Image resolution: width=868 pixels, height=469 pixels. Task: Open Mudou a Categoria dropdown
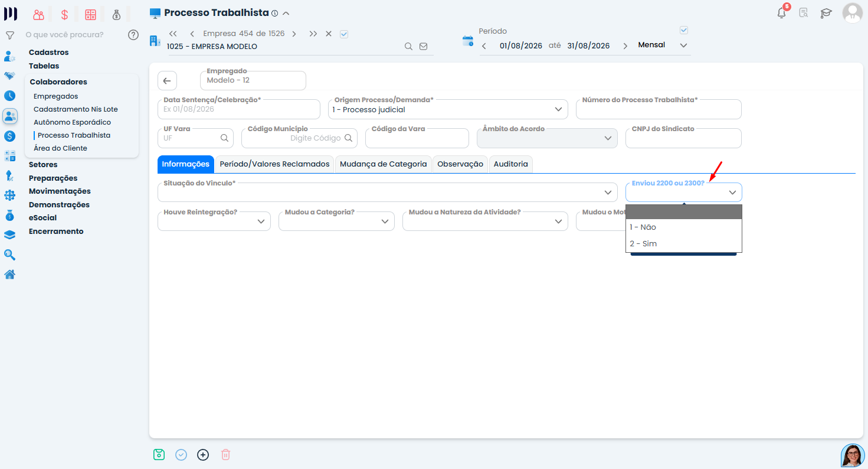tap(336, 221)
